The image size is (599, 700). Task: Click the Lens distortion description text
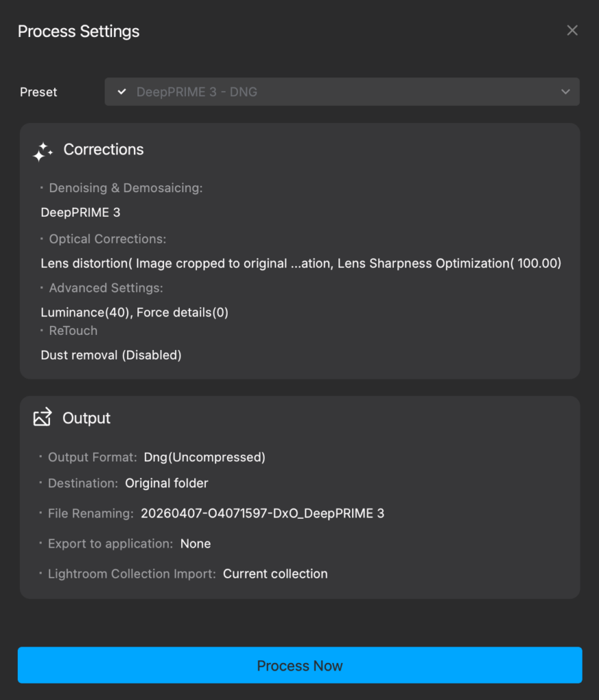[x=301, y=263]
